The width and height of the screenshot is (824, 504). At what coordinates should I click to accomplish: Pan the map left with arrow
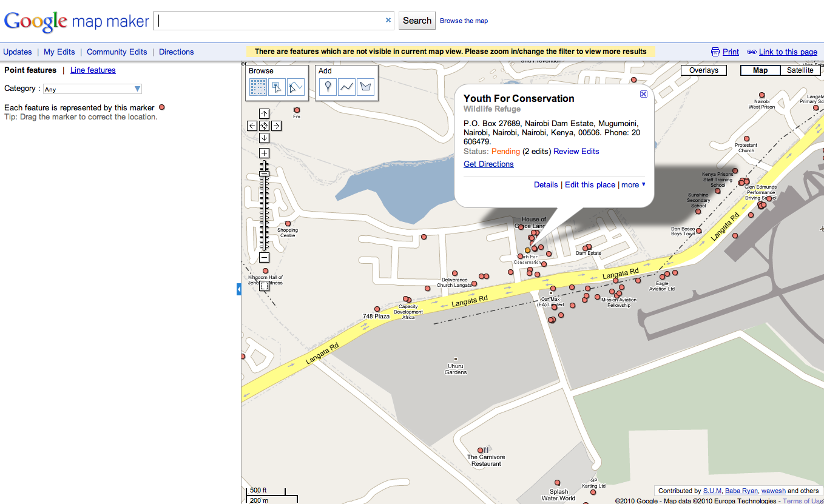[252, 126]
